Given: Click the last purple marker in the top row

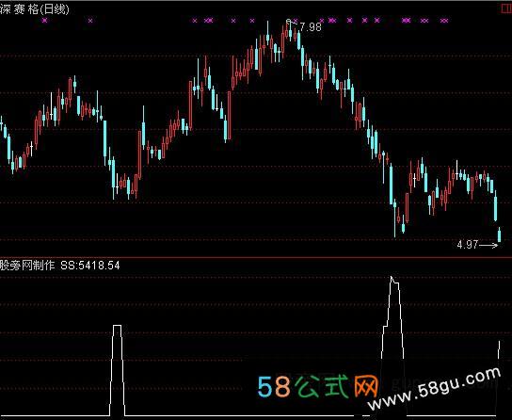Looking at the screenshot, I should [444, 21].
